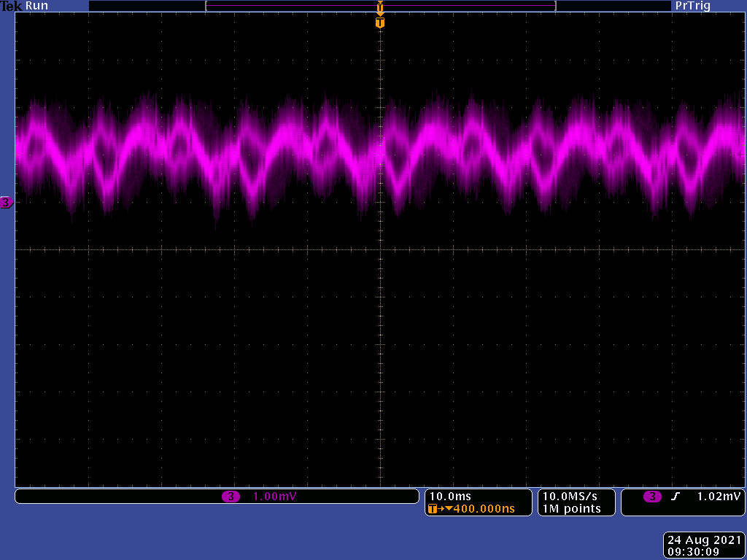Screen dimensions: 747x560
Task: Click the Run acquisition status indicator
Action: [37, 6]
